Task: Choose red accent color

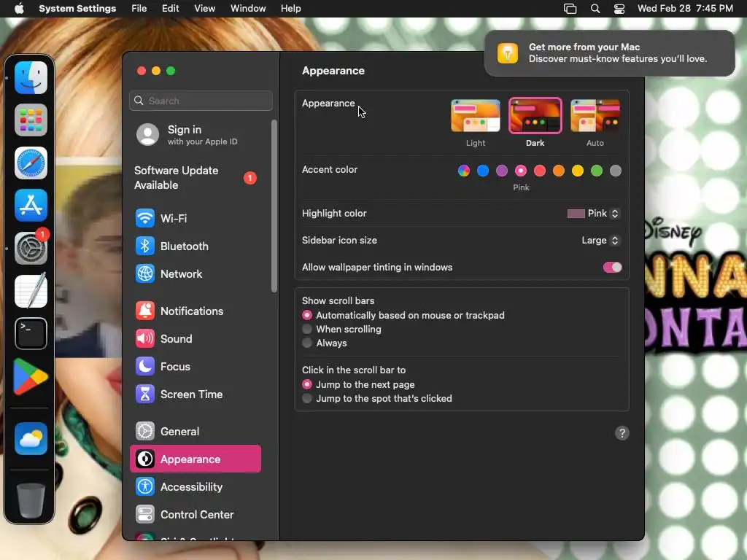Action: pos(540,171)
